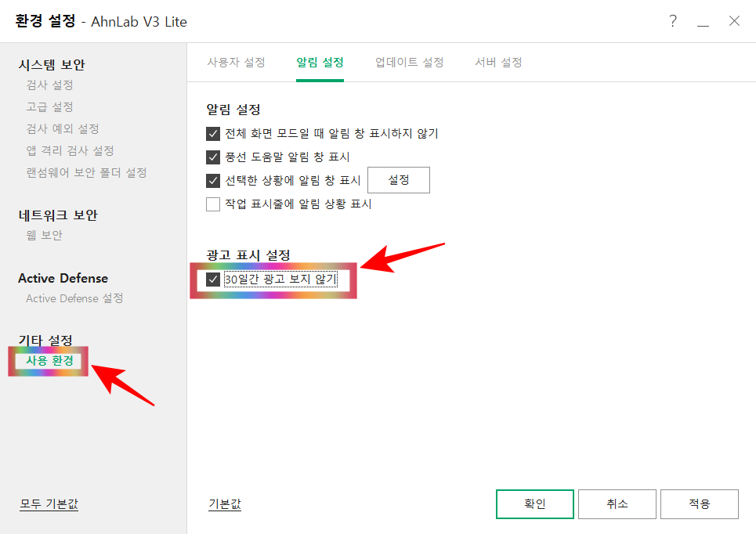Open 고급 설정 under 시스템 보안
The height and width of the screenshot is (534, 756).
[47, 106]
